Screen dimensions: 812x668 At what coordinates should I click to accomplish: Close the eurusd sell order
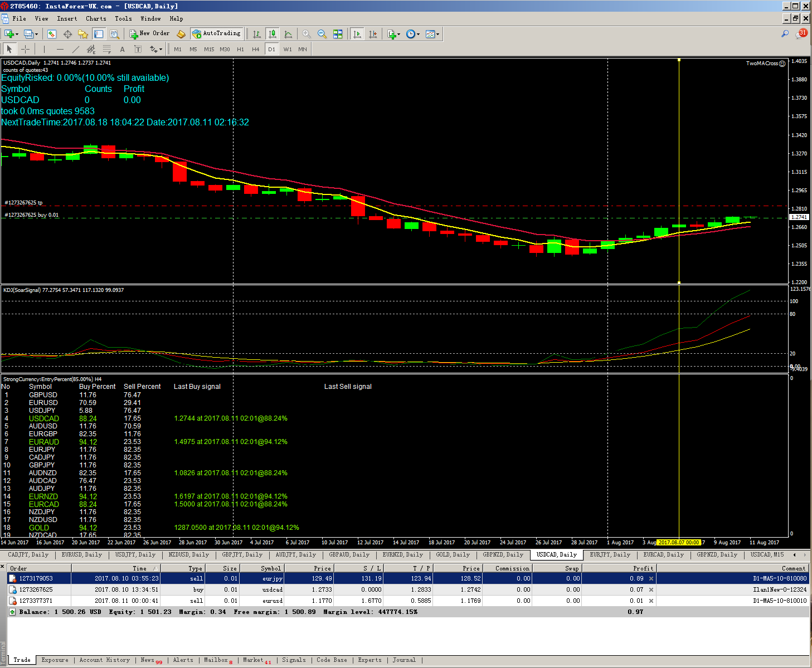pos(651,601)
